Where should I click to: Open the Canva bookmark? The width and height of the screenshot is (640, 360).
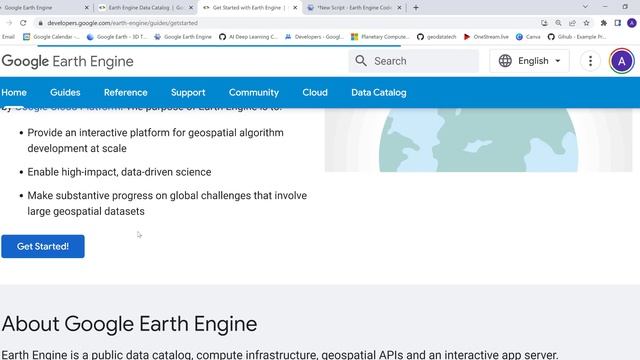[528, 37]
